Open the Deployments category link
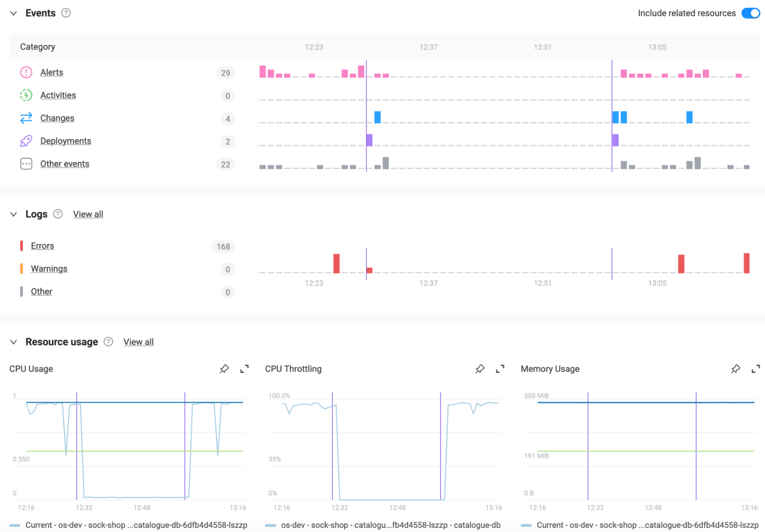This screenshot has height=532, width=765. pos(66,141)
